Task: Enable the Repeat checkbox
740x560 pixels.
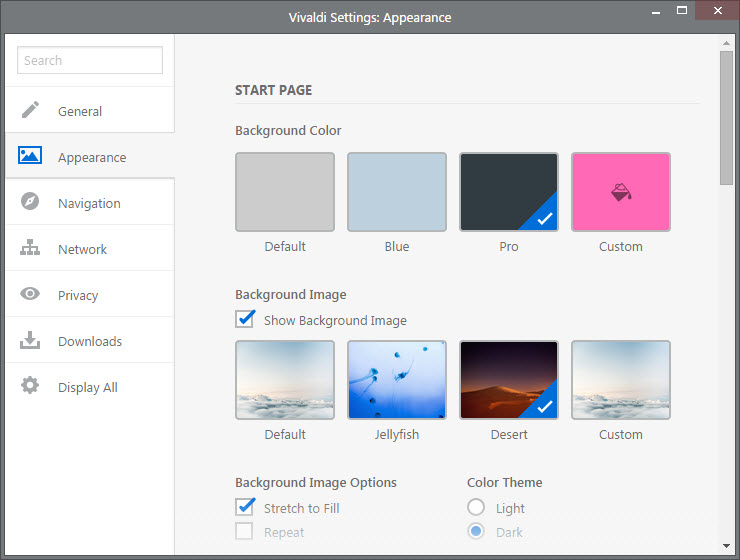Action: (x=244, y=531)
